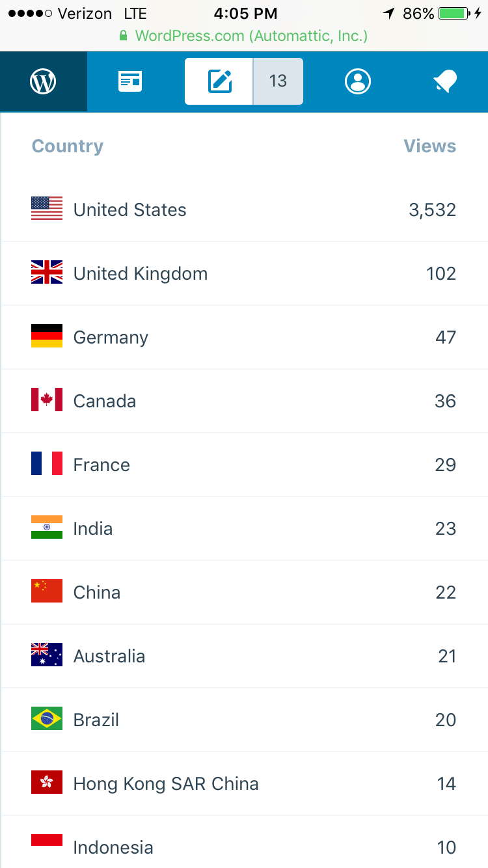Open the Reader icon in the masterbar
Image resolution: width=488 pixels, height=868 pixels.
(130, 81)
